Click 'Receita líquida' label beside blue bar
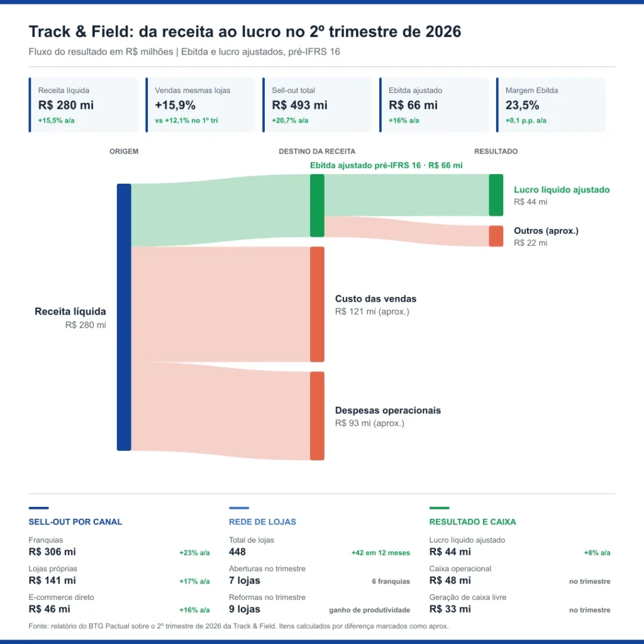The width and height of the screenshot is (644, 644). click(x=70, y=312)
